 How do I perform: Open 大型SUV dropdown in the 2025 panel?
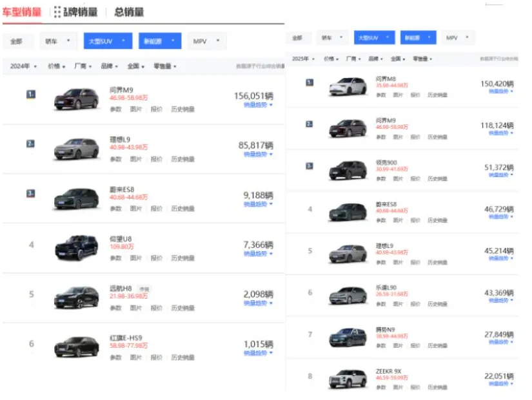pyautogui.click(x=374, y=37)
